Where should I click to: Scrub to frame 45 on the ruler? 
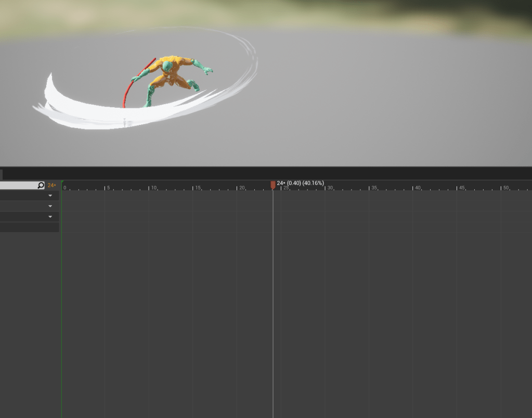click(457, 187)
